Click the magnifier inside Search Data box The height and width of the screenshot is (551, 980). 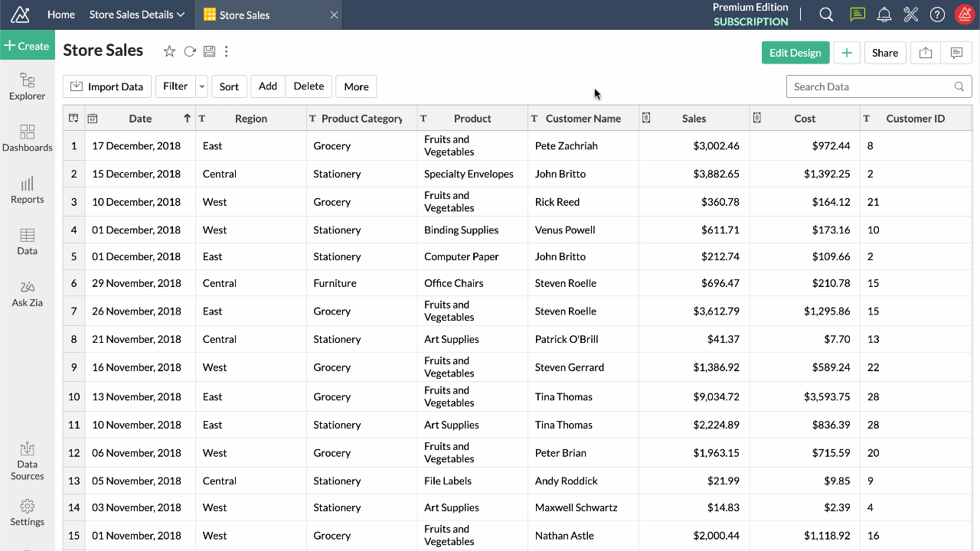pos(959,86)
